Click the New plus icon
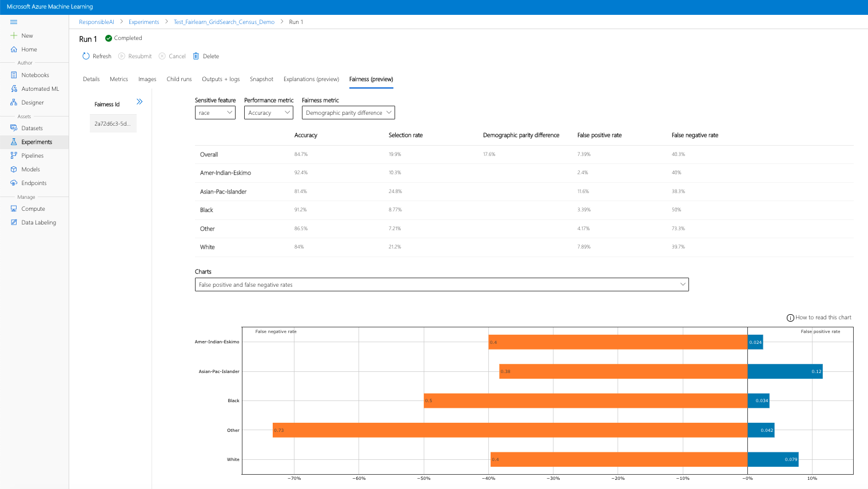The width and height of the screenshot is (868, 489). pyautogui.click(x=14, y=35)
